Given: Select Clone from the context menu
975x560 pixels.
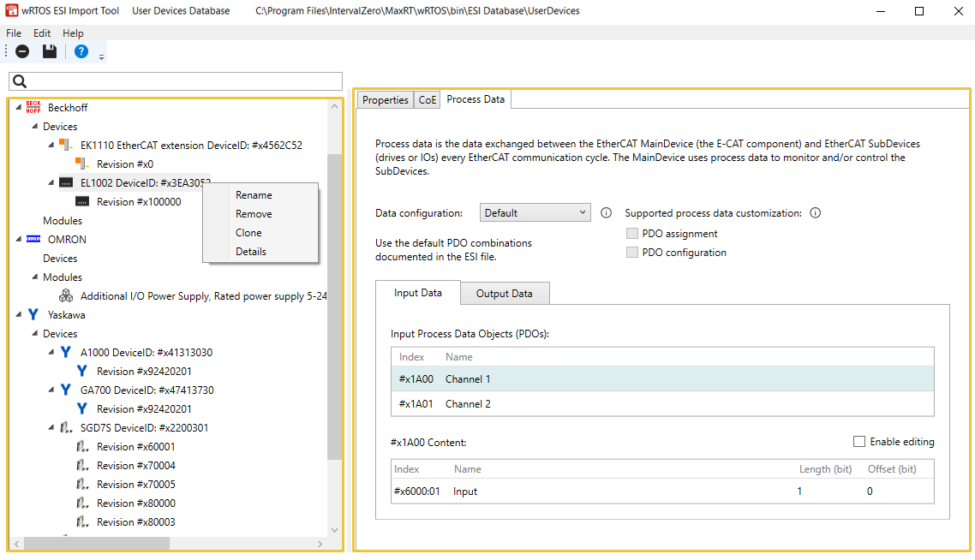Looking at the screenshot, I should point(248,233).
